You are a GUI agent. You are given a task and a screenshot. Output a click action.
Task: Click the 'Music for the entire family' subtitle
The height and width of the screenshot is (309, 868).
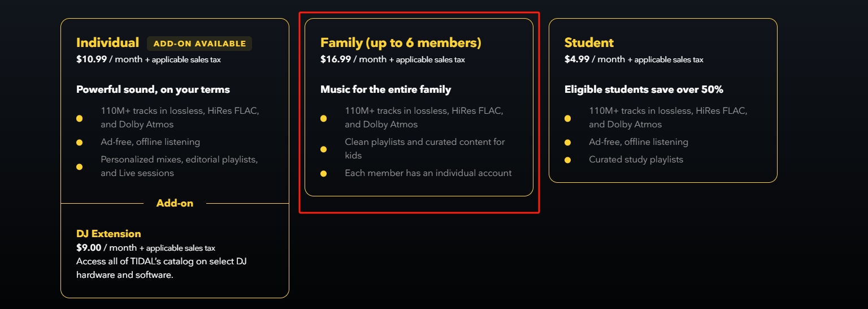point(385,89)
